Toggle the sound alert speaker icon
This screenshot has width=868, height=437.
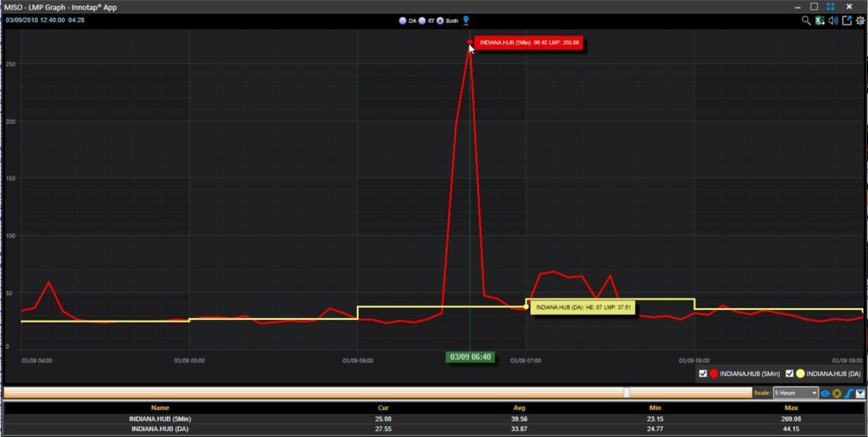point(833,20)
